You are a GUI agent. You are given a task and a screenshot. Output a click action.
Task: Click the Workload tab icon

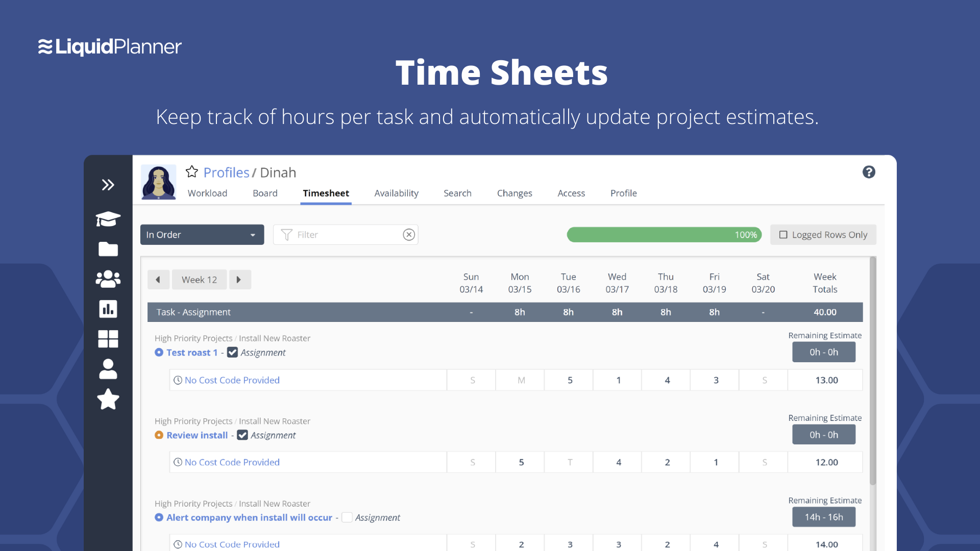coord(207,193)
